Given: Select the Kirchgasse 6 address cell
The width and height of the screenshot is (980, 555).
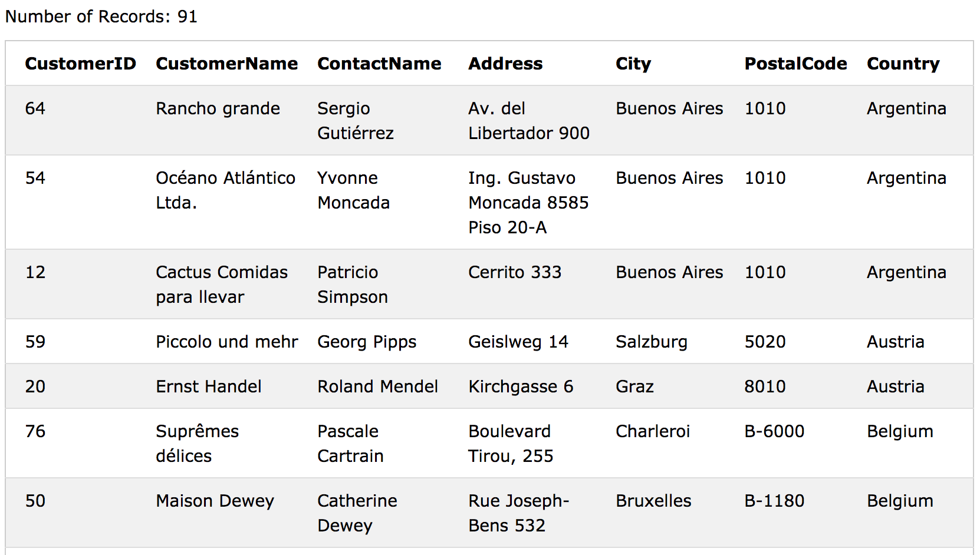Looking at the screenshot, I should (521, 386).
